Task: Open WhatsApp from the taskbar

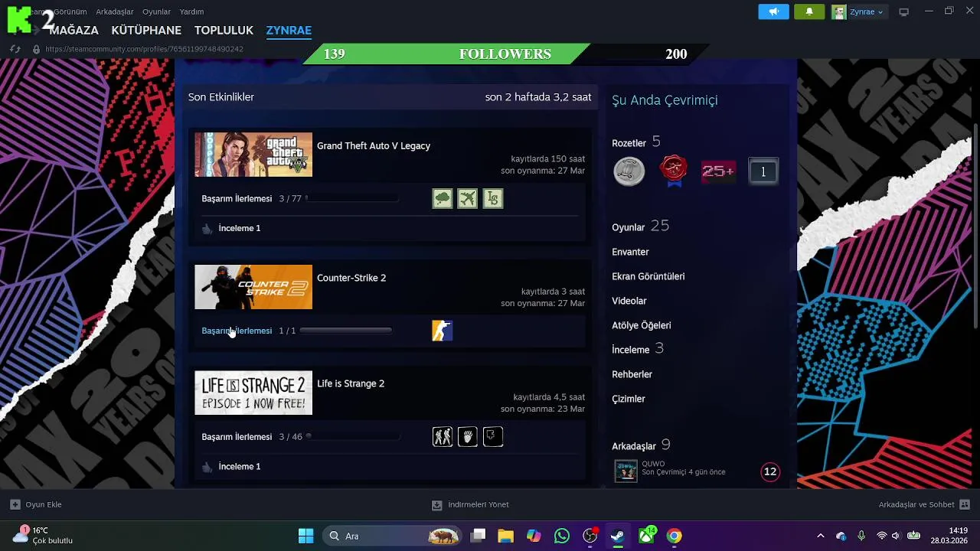Action: click(x=562, y=536)
